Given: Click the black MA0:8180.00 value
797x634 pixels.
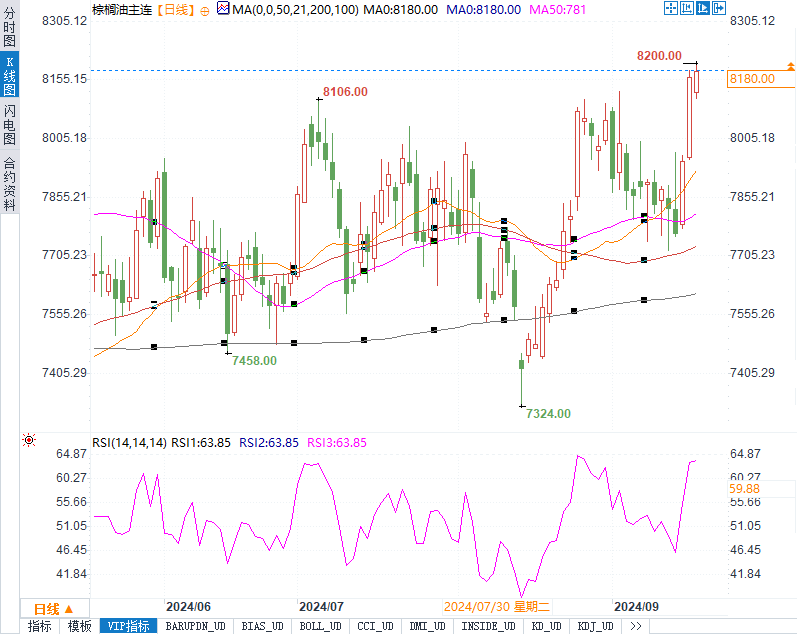Looking at the screenshot, I should (401, 10).
